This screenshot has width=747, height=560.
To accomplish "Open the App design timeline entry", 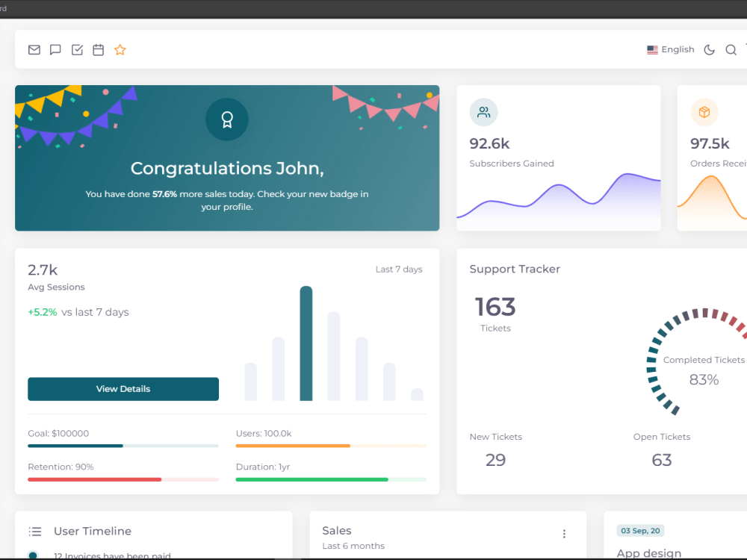I will point(648,553).
